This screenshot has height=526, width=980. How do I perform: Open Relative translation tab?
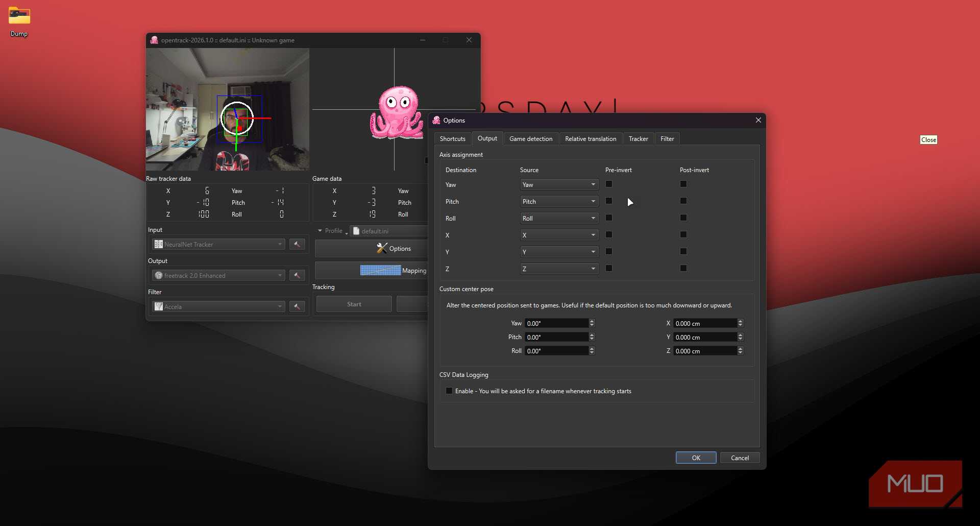click(591, 138)
